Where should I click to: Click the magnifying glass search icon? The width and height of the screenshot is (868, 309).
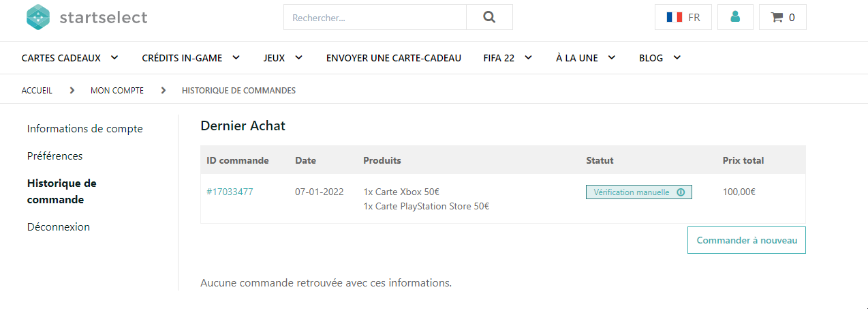(x=489, y=18)
